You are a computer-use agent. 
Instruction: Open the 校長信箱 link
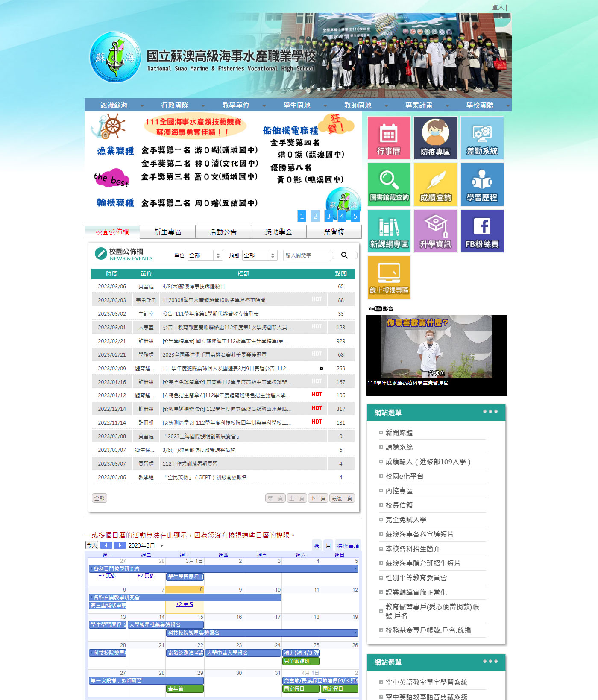[399, 505]
